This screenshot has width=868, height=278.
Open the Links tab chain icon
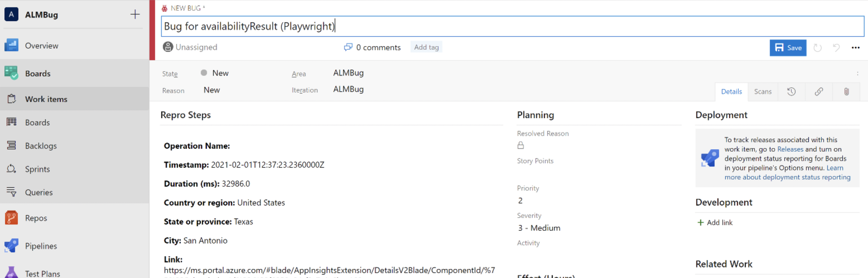pos(819,92)
